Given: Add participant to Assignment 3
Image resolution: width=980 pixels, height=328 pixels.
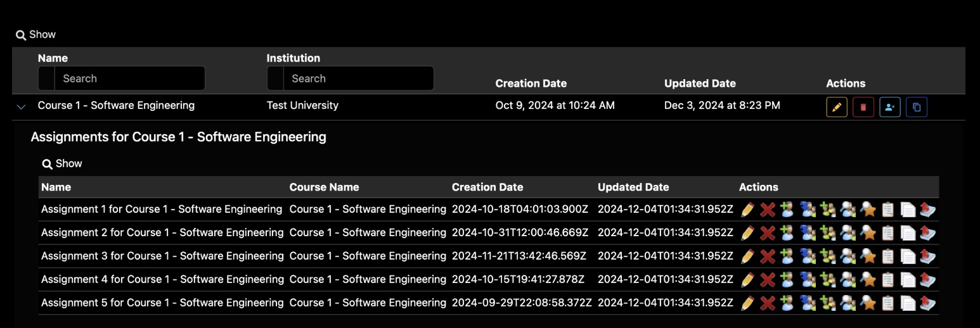Looking at the screenshot, I should 787,256.
